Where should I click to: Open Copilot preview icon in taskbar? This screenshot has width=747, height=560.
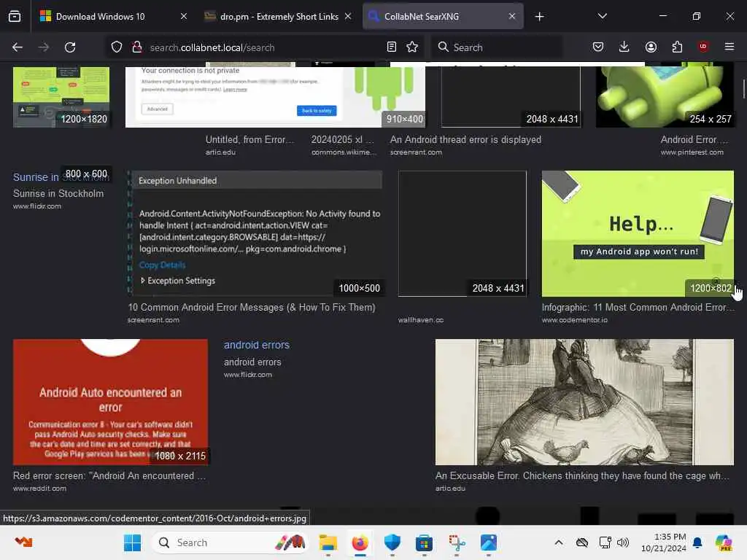click(x=724, y=542)
